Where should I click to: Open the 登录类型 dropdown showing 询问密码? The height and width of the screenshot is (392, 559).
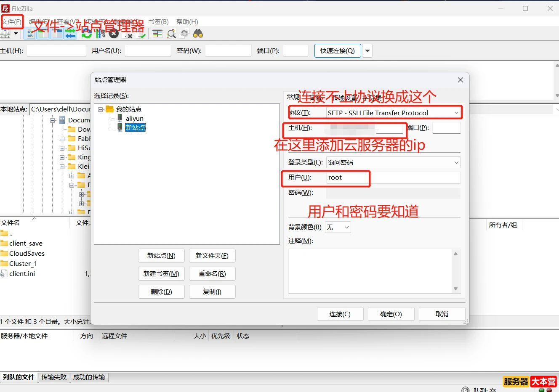(393, 162)
